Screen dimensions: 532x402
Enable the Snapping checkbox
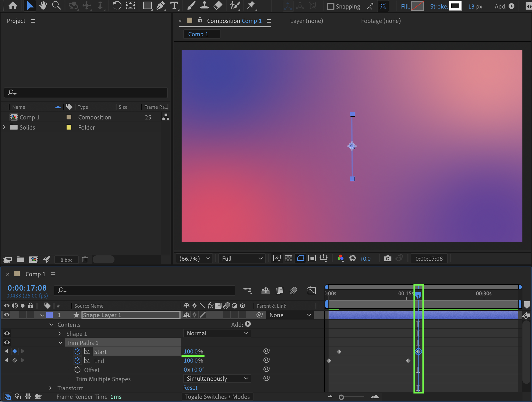330,6
